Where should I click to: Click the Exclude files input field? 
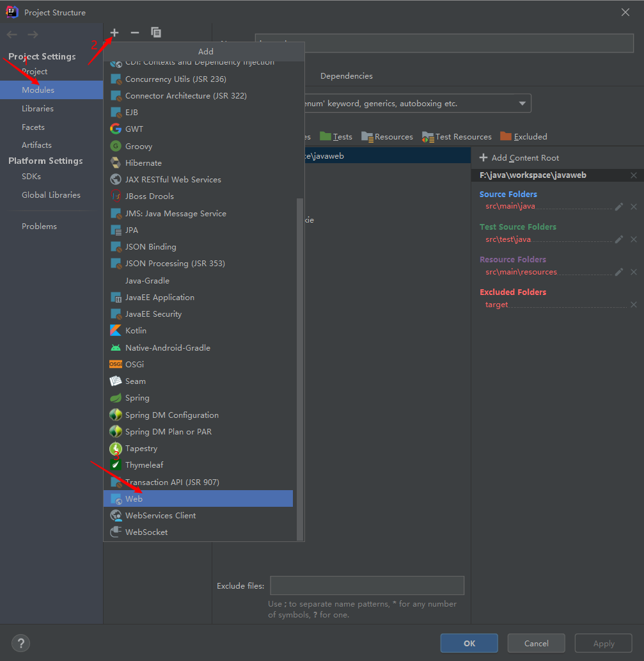367,585
